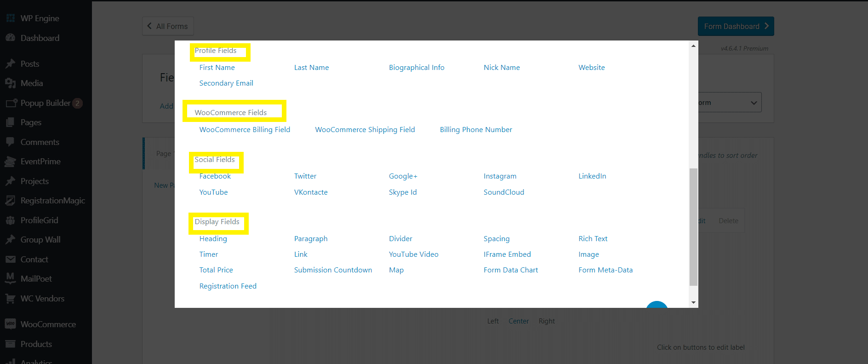This screenshot has height=364, width=868.
Task: Open the form dropdown behind the dialog
Action: [x=729, y=102]
